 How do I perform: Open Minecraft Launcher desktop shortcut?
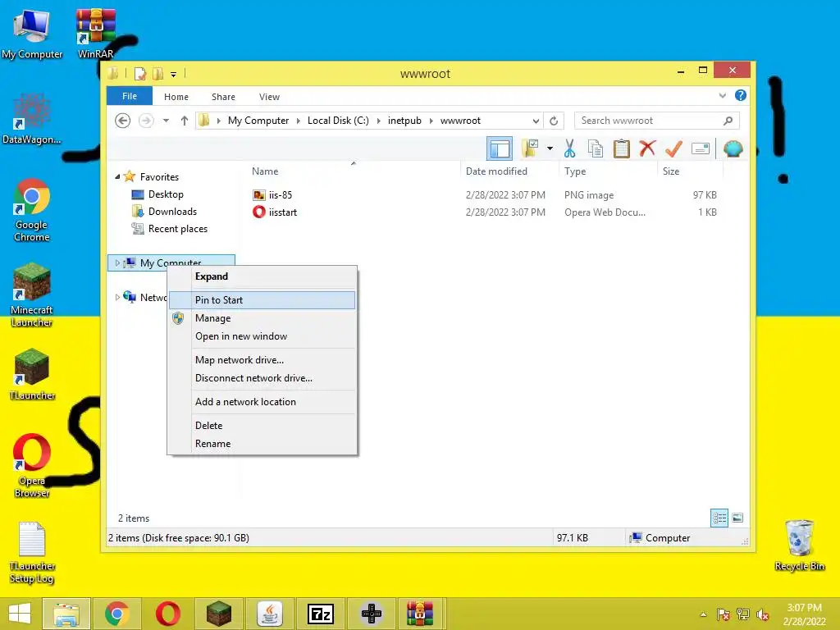tap(32, 295)
